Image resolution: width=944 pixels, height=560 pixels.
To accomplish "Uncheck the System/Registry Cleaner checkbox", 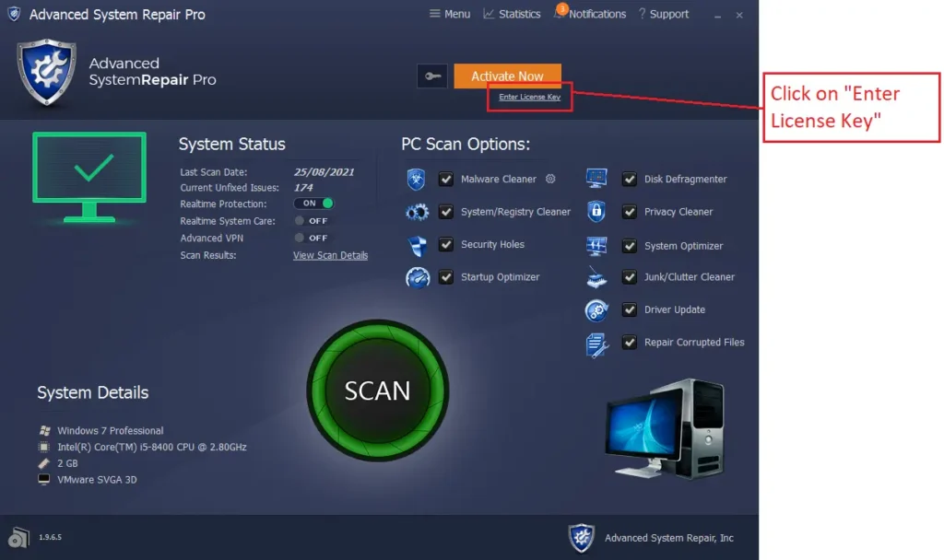I will (x=446, y=212).
